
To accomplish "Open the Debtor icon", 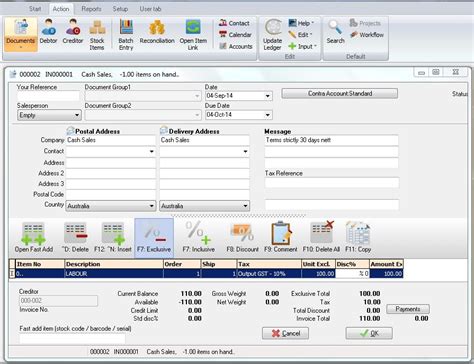I will click(x=48, y=32).
